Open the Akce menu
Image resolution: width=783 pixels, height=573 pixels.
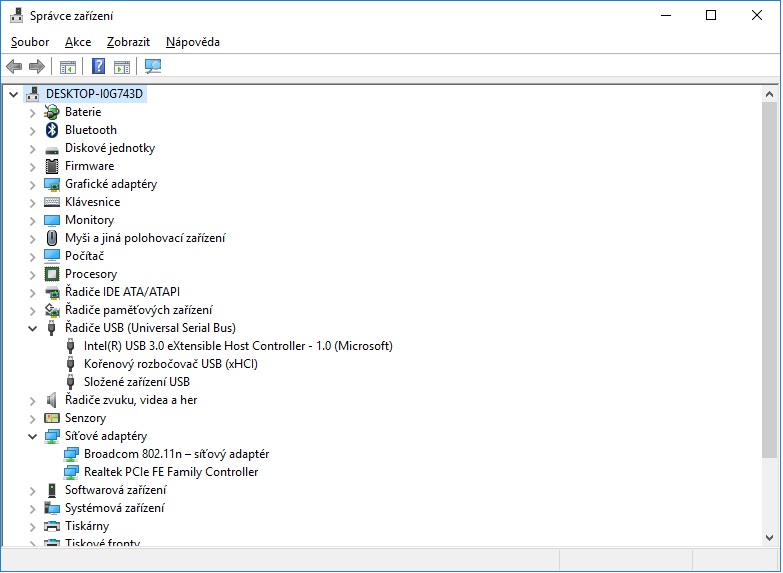point(78,42)
